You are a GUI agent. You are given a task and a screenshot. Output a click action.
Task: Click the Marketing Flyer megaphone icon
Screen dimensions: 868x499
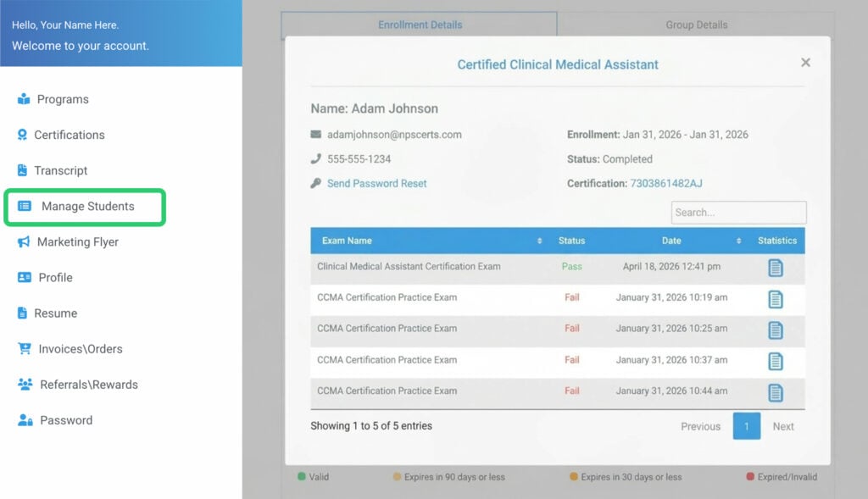tap(24, 241)
